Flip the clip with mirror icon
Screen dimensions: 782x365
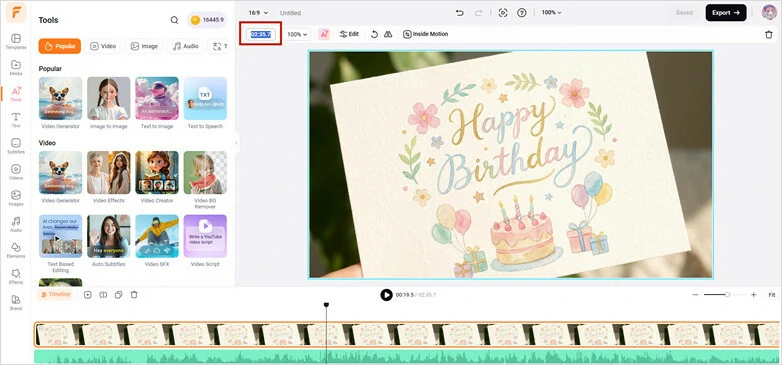388,34
